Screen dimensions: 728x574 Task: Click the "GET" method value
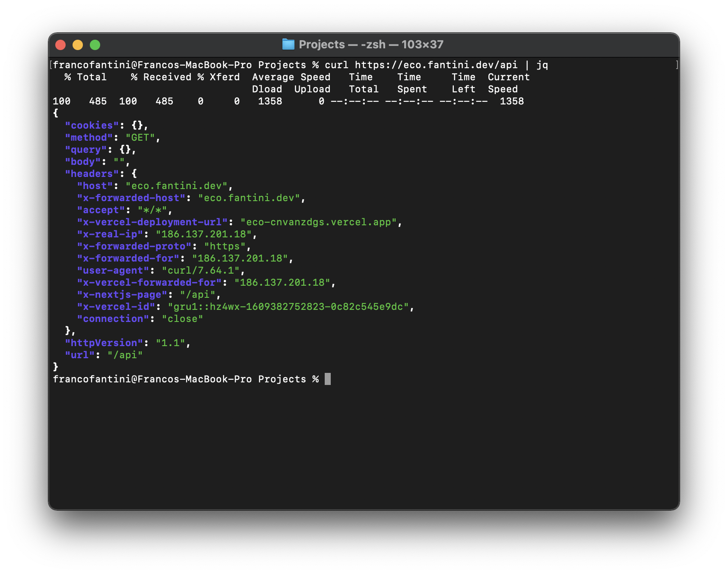pos(140,137)
